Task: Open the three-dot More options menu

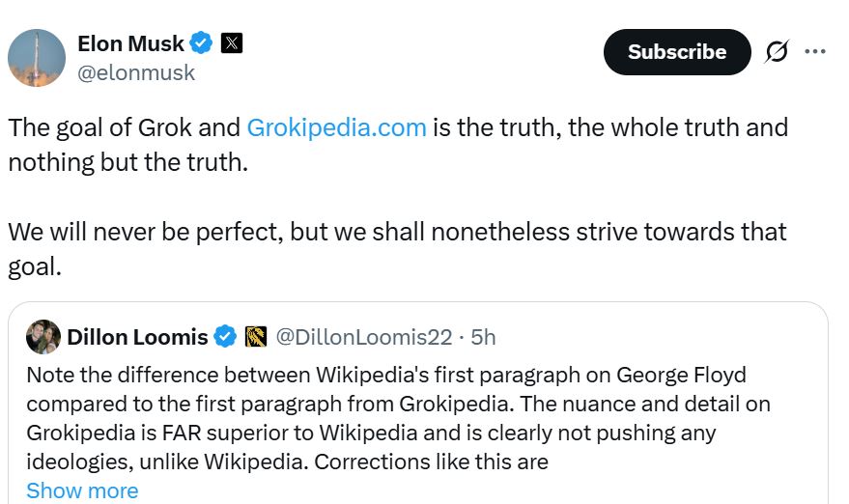Action: (815, 52)
